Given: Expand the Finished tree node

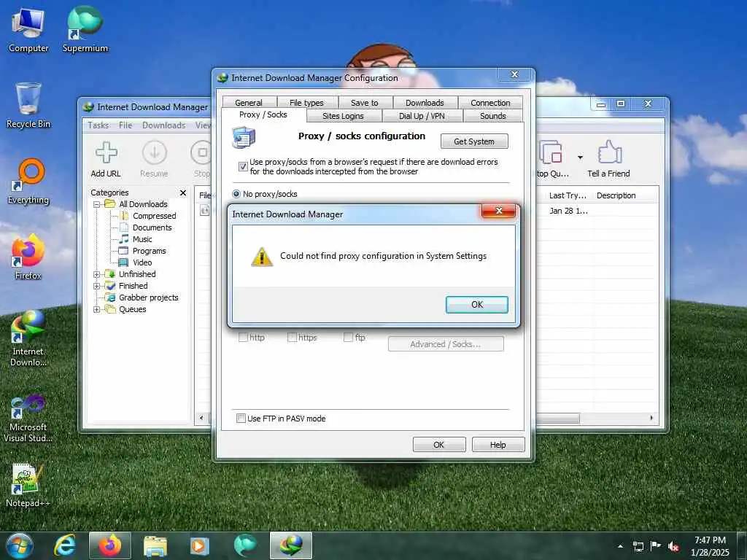Looking at the screenshot, I should pos(97,286).
